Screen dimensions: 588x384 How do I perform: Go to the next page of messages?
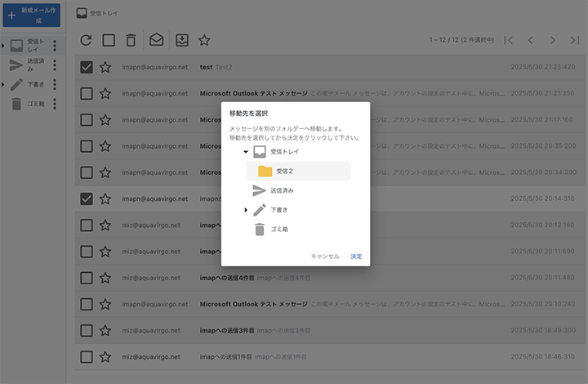click(x=552, y=40)
